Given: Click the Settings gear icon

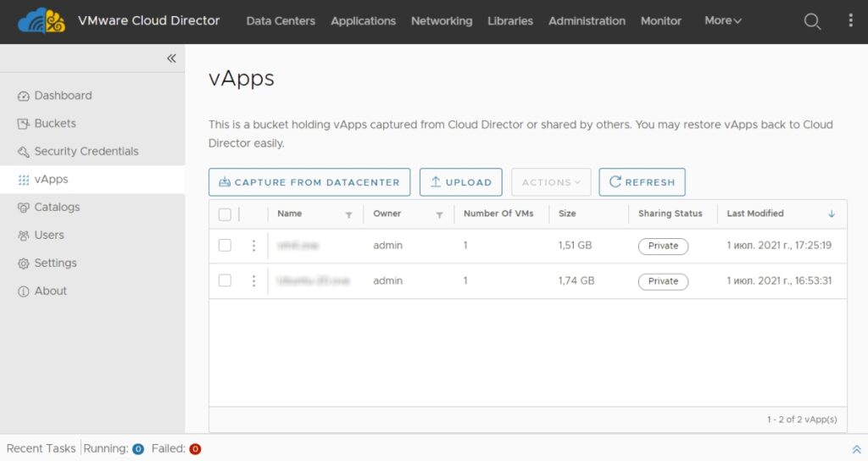Looking at the screenshot, I should point(23,264).
